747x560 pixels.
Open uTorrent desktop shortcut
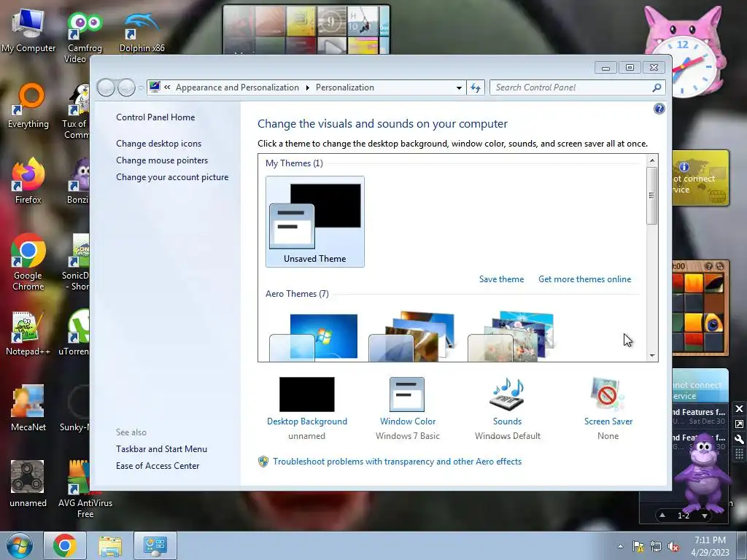click(75, 332)
